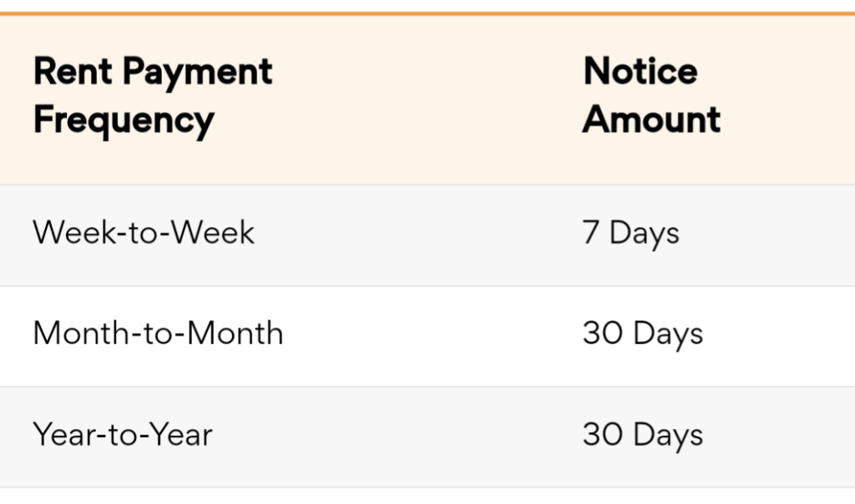The height and width of the screenshot is (504, 855).
Task: Click the word Days after 7
Action: [645, 234]
